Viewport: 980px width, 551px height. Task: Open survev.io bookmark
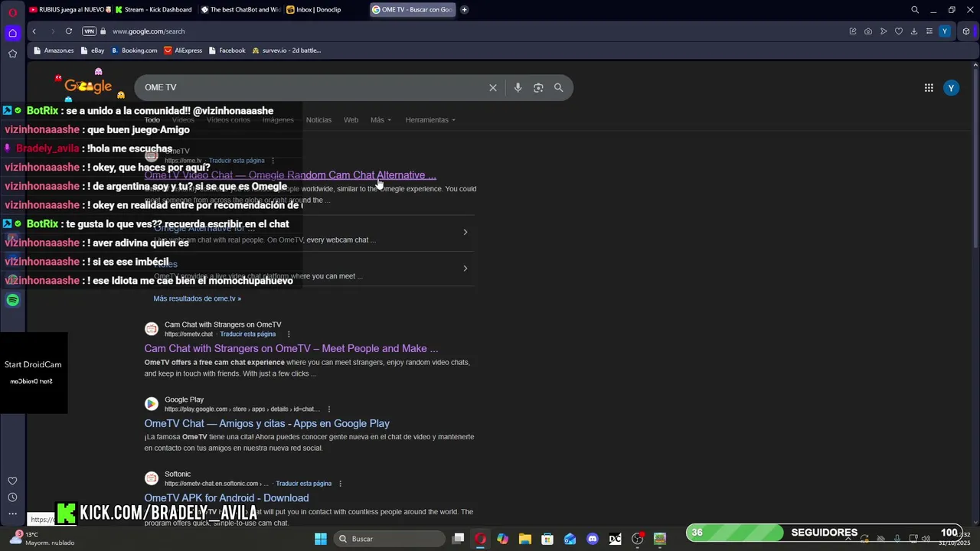(286, 51)
